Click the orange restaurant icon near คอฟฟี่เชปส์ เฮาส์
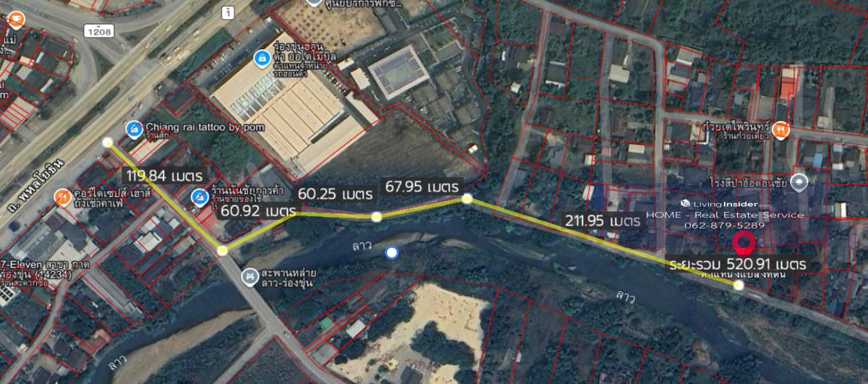 62,196
